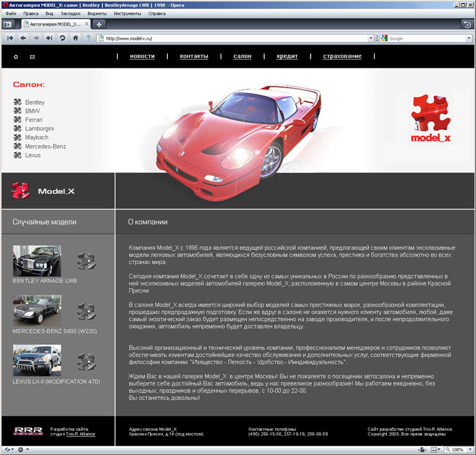Open the Правка menu
Screen dimensions: 476x455
click(x=31, y=14)
